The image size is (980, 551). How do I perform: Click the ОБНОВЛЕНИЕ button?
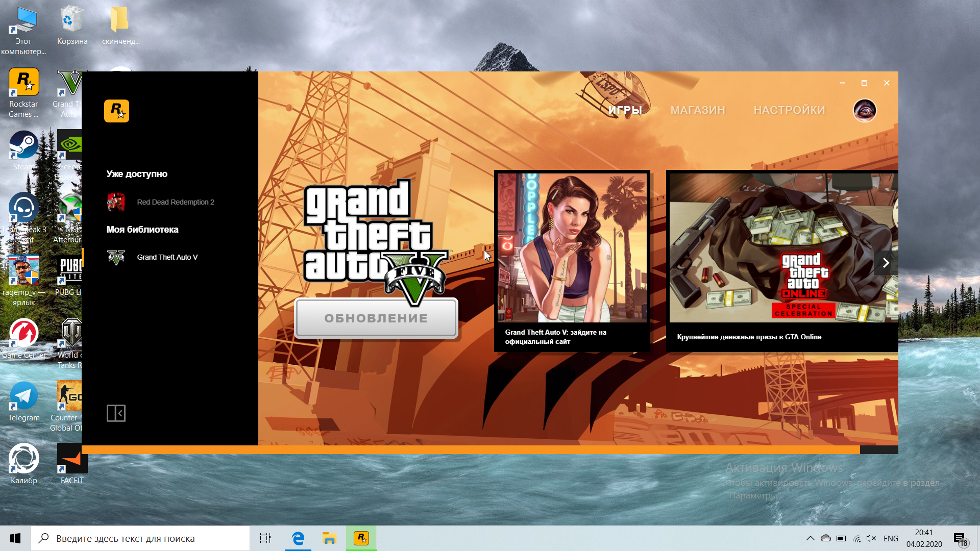pyautogui.click(x=376, y=318)
